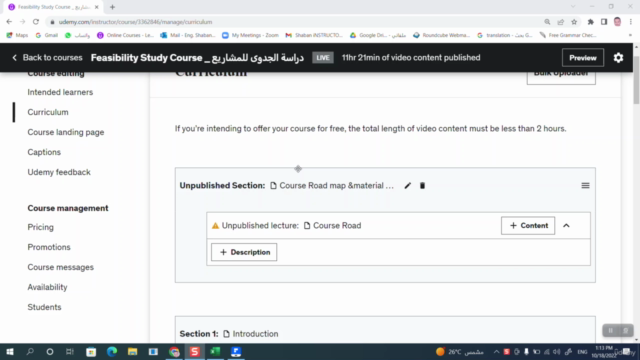Click the Section 1 Introduction title
The width and height of the screenshot is (640, 360).
tap(255, 334)
